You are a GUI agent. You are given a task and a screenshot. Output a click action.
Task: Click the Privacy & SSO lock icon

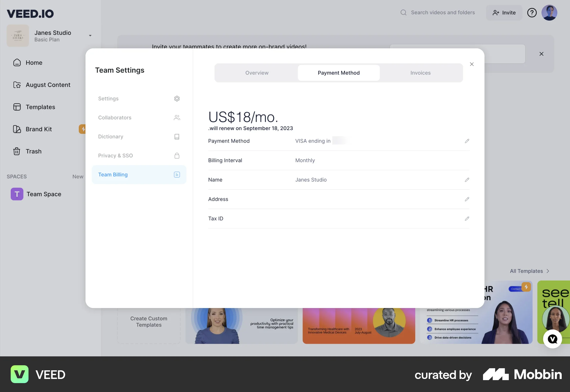pos(177,156)
